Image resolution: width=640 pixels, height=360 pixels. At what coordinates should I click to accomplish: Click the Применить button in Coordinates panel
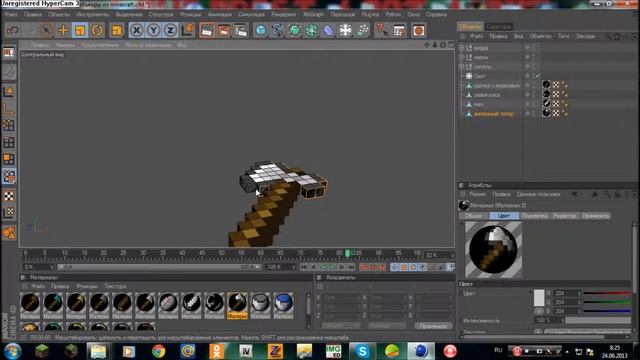(433, 326)
